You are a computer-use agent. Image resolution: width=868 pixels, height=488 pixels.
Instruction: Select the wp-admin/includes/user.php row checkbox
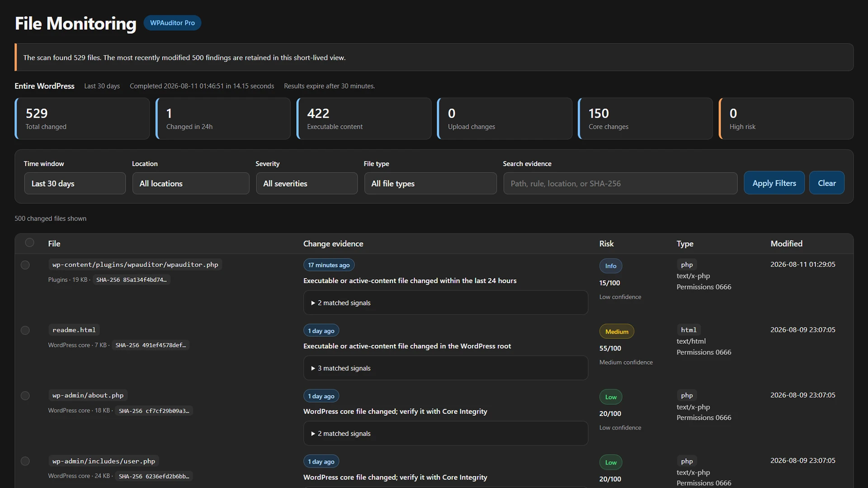(x=25, y=461)
